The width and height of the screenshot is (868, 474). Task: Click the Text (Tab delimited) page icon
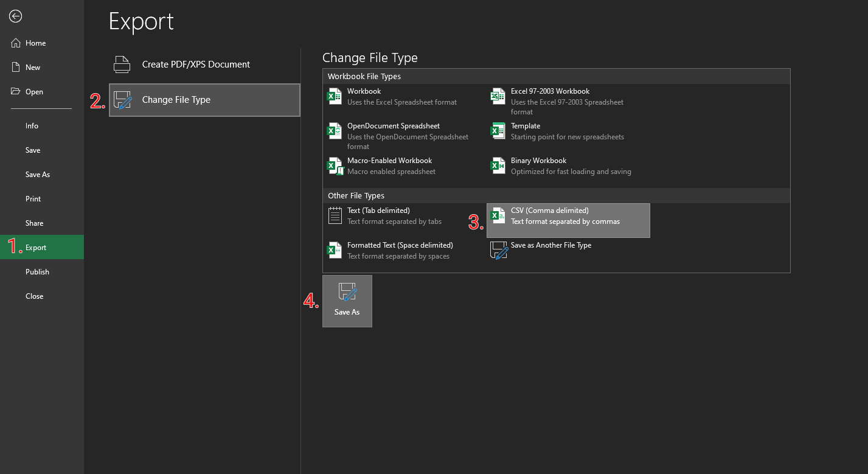point(335,215)
